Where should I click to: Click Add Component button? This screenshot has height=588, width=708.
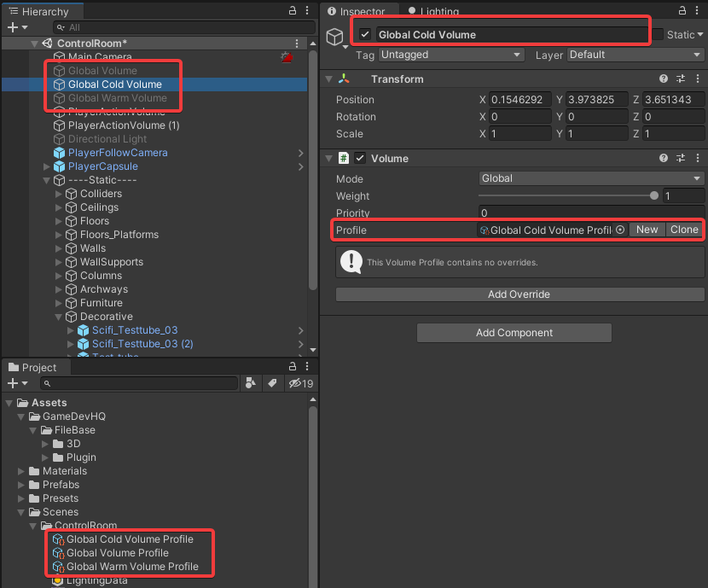[514, 333]
